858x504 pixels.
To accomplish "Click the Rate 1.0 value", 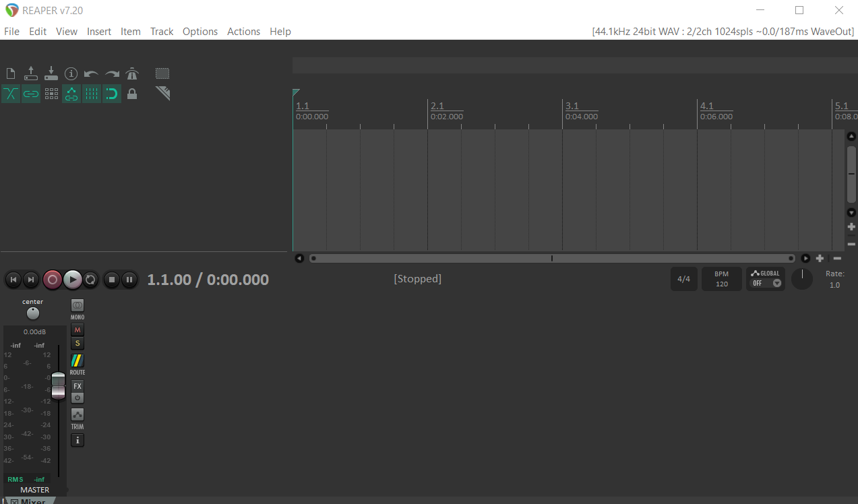I will click(834, 285).
